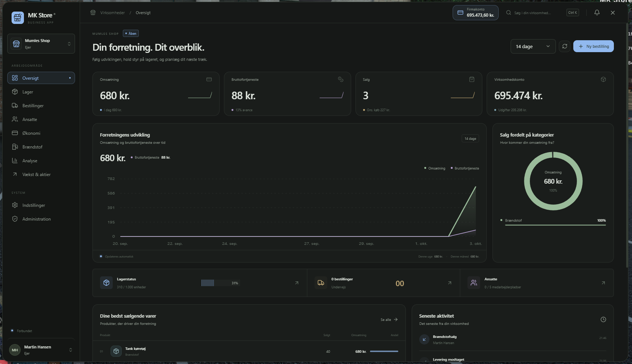Select the Ansatte sidebar item
Image resolution: width=632 pixels, height=364 pixels.
[x=41, y=120]
